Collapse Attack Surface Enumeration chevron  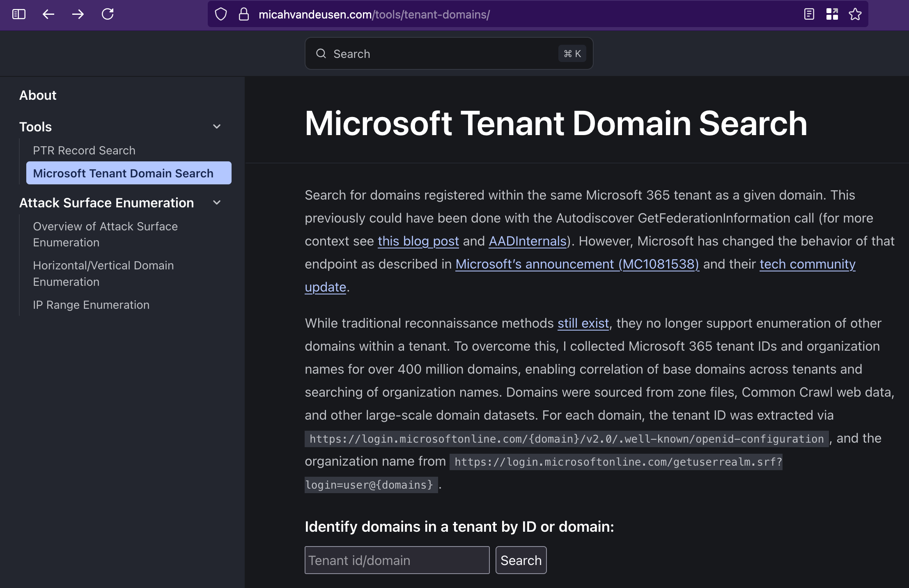[x=217, y=203]
